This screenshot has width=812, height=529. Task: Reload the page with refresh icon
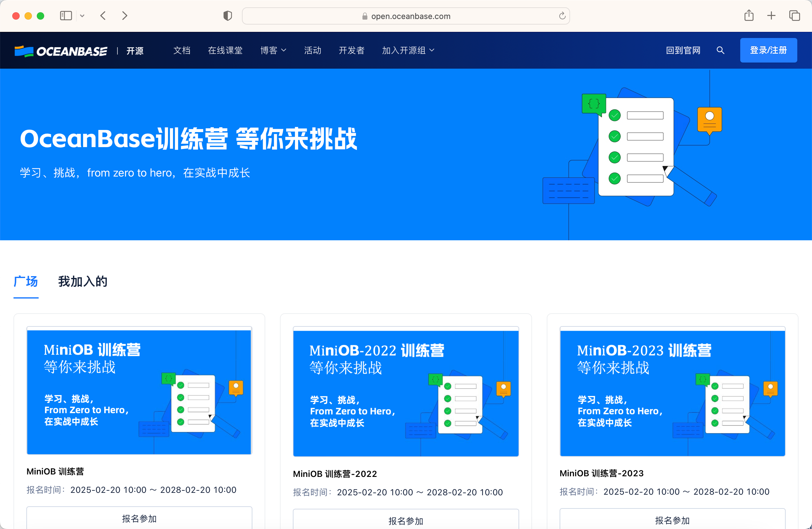(x=562, y=16)
